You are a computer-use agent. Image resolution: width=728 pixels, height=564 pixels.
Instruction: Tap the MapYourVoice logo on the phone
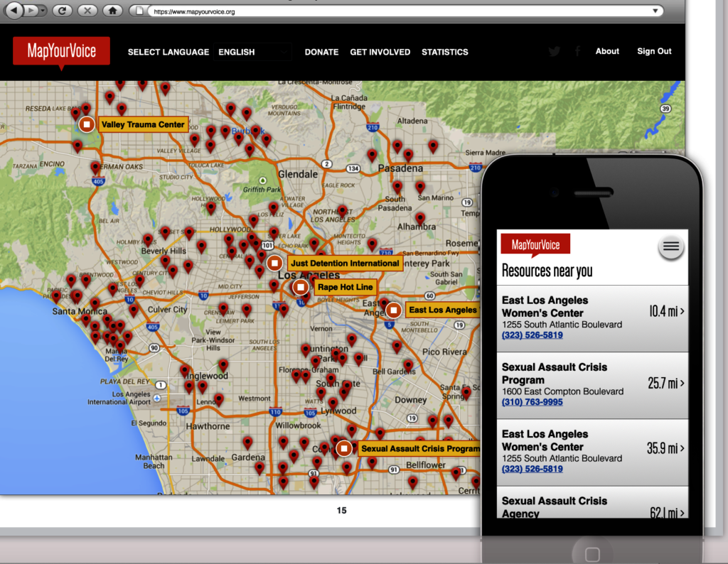pos(535,244)
